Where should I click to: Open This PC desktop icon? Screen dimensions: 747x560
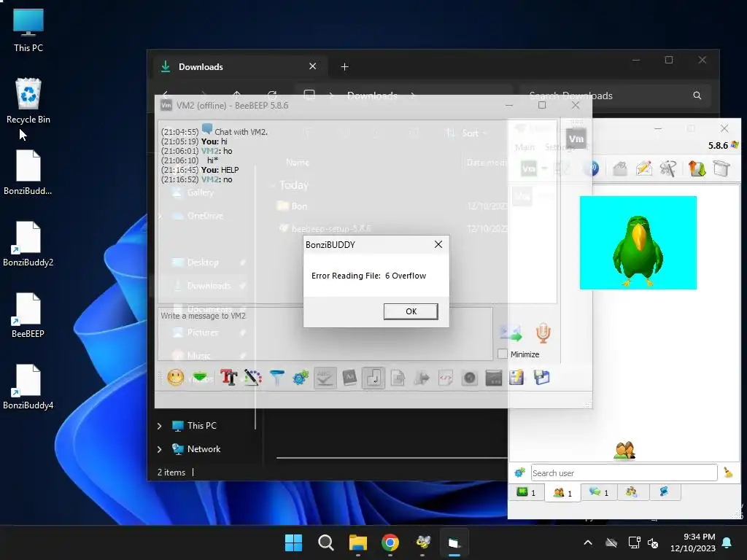pyautogui.click(x=28, y=31)
